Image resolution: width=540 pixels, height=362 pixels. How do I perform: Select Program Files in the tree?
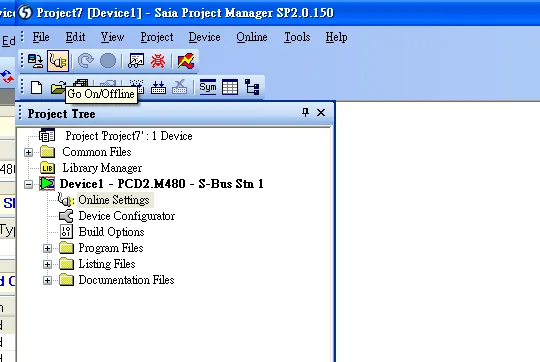(x=111, y=248)
